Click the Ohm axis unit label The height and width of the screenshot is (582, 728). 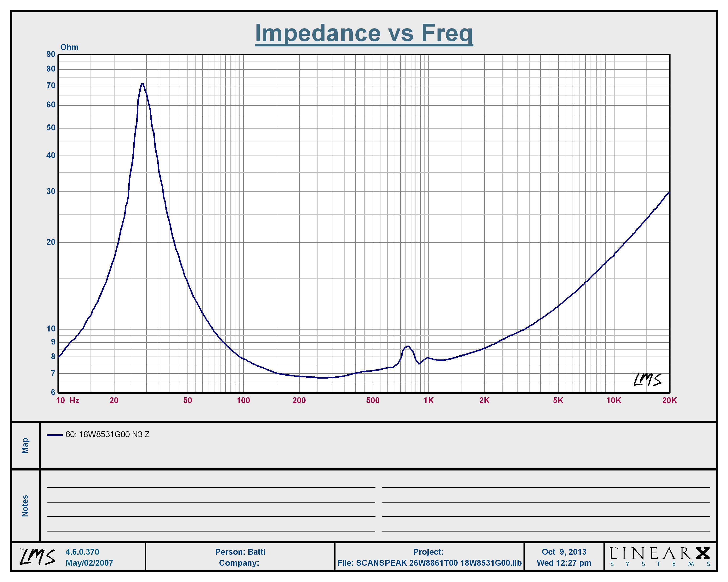pyautogui.click(x=69, y=47)
